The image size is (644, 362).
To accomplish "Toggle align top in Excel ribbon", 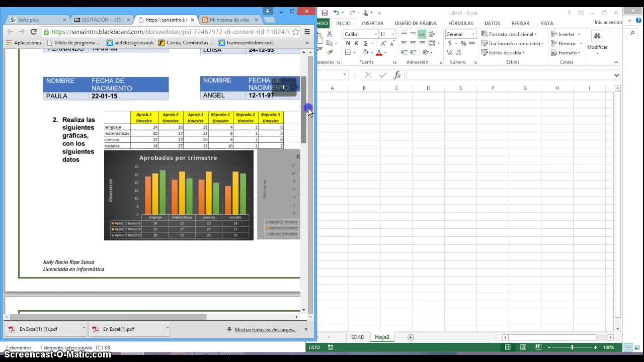I will 404,34.
